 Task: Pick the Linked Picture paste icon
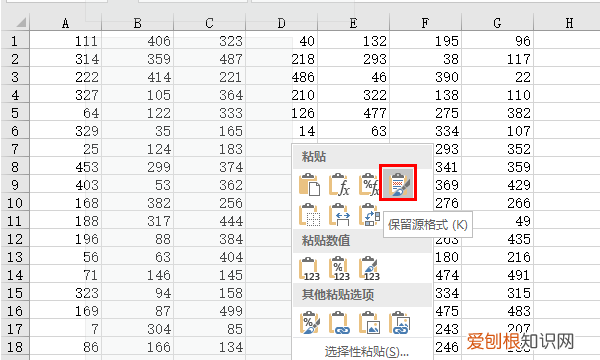pyautogui.click(x=399, y=323)
